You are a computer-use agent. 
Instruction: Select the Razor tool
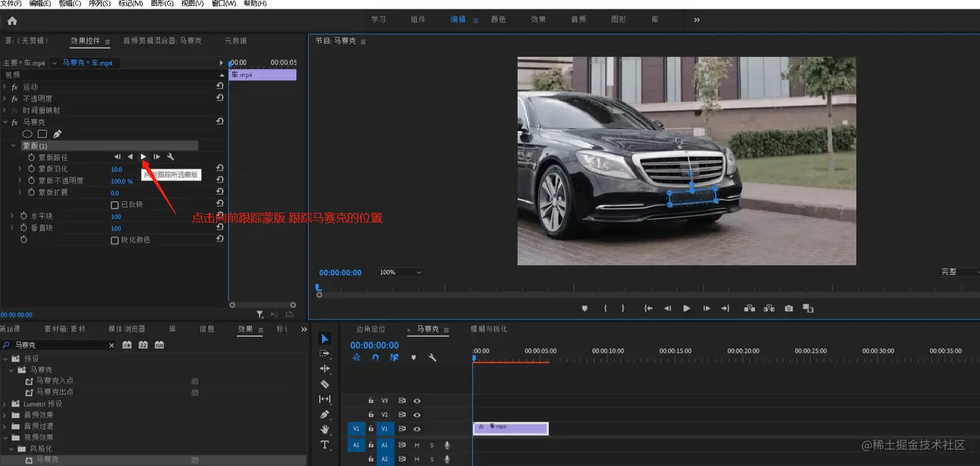(x=325, y=384)
